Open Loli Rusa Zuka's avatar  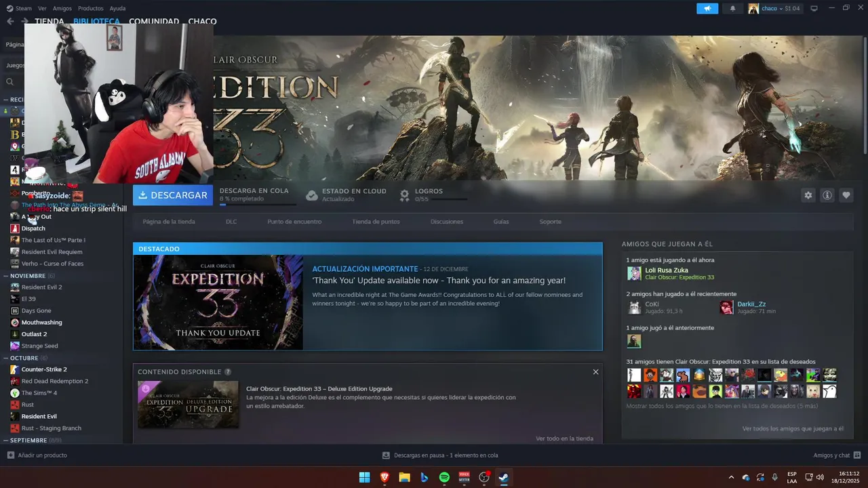[634, 273]
